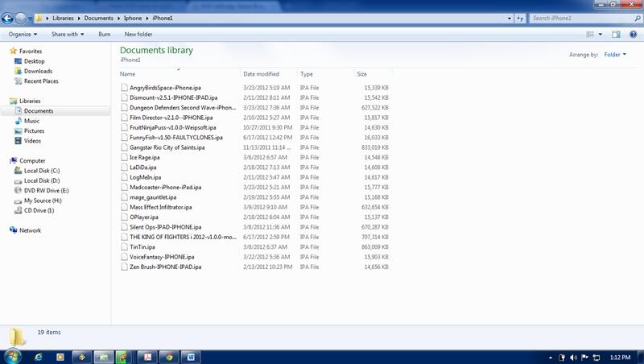Select the Libraries group header
This screenshot has width=644, height=364.
click(x=25, y=101)
